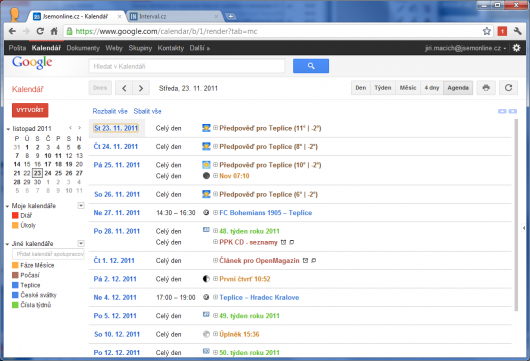Toggle the České svátky calendar
Viewport: 530px width, 361px height.
point(15,295)
